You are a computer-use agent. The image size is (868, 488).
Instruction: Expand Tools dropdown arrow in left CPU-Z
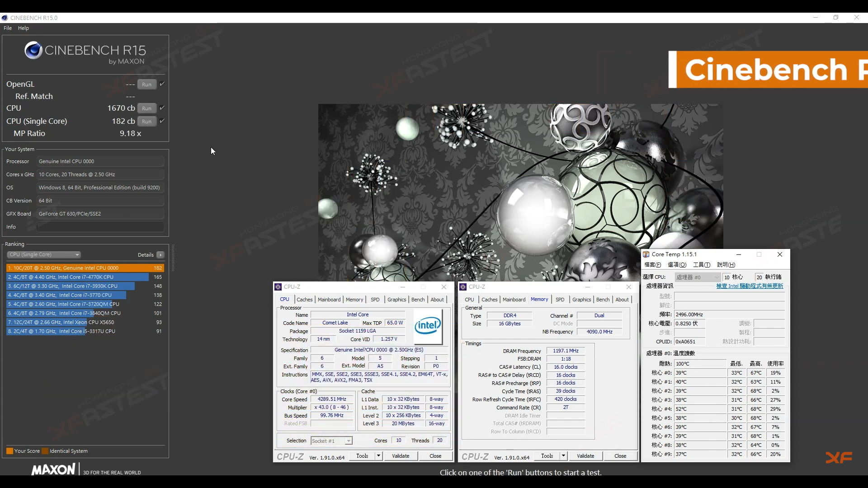[379, 456]
